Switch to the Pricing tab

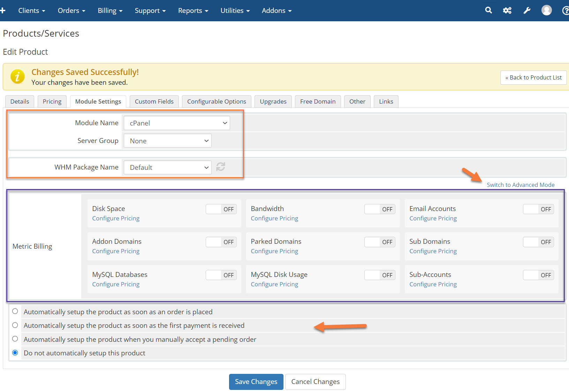pyautogui.click(x=52, y=101)
